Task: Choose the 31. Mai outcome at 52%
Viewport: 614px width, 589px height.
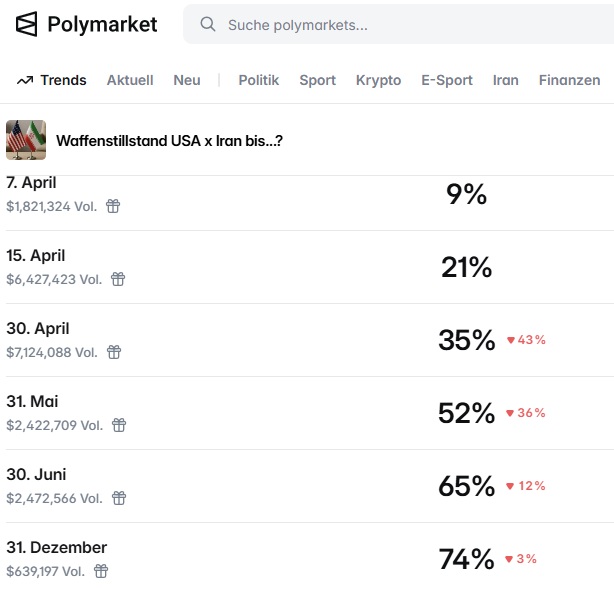Action: point(466,413)
